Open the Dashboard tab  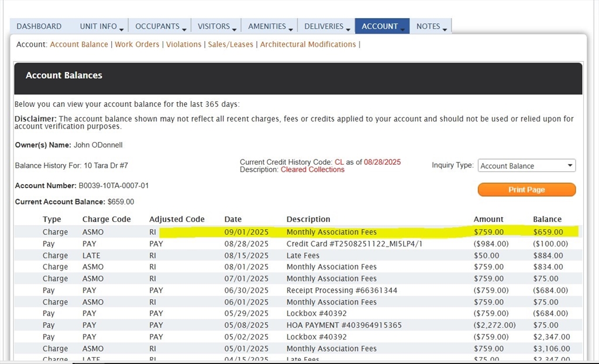pos(39,26)
